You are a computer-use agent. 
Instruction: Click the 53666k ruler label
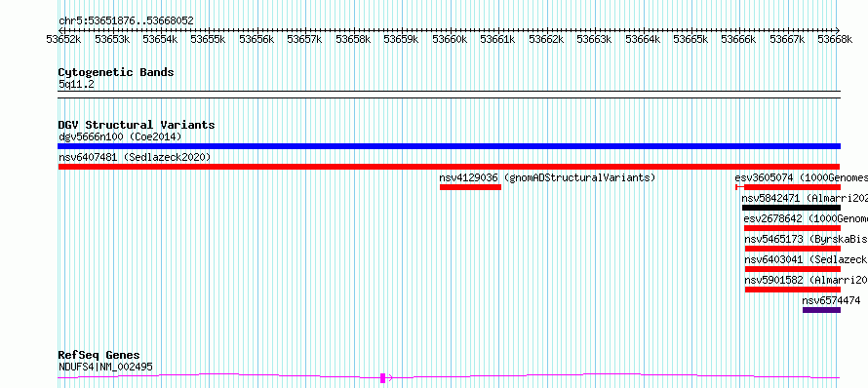[x=738, y=39]
